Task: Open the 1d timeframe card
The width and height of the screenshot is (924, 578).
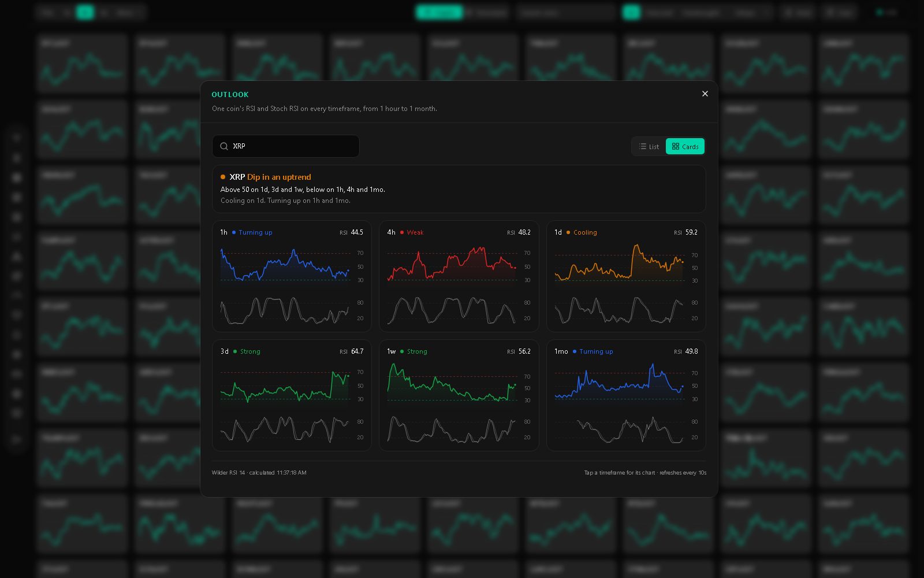Action: pos(626,276)
